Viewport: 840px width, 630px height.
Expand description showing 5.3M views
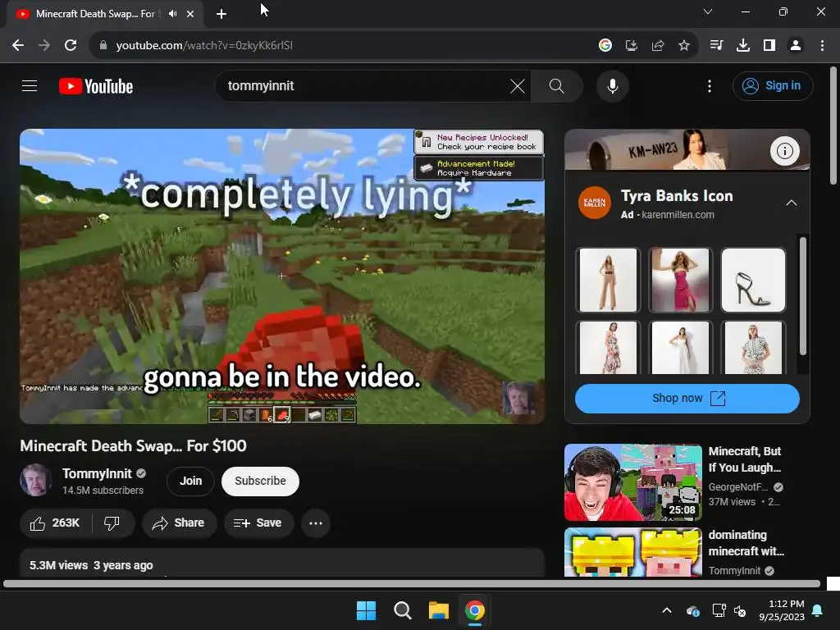point(282,564)
